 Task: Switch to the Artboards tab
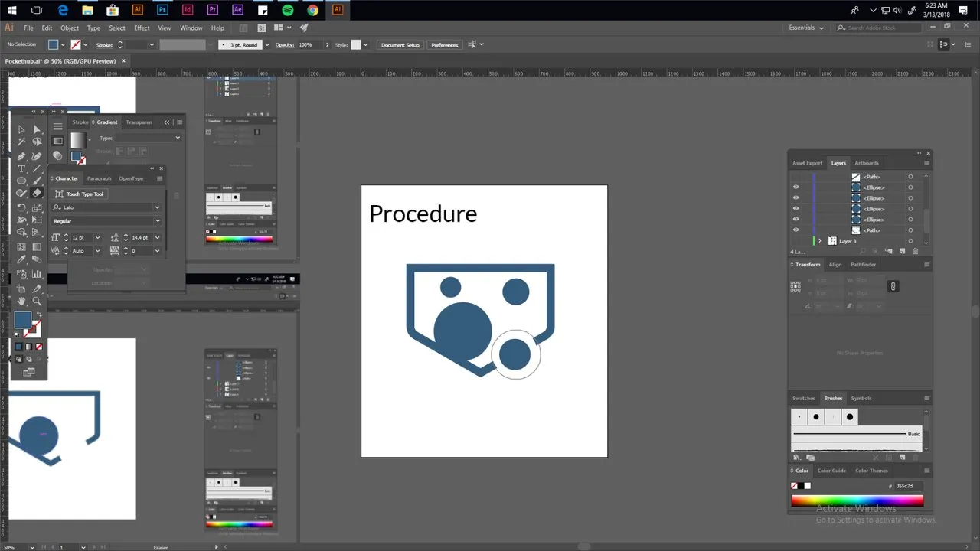(x=867, y=163)
